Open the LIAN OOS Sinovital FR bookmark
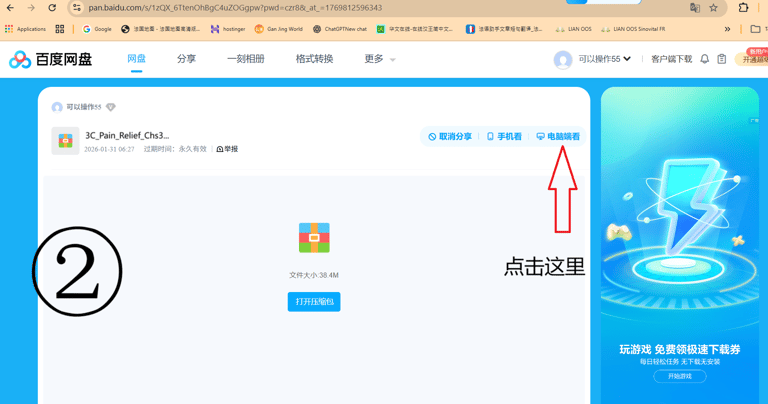This screenshot has width=768, height=404. click(x=633, y=29)
